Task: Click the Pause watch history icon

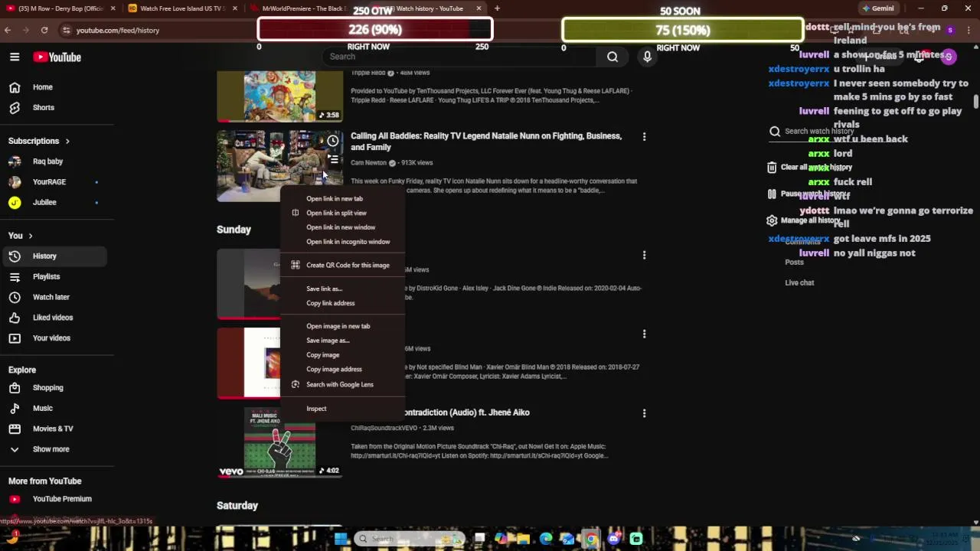Action: pos(772,194)
